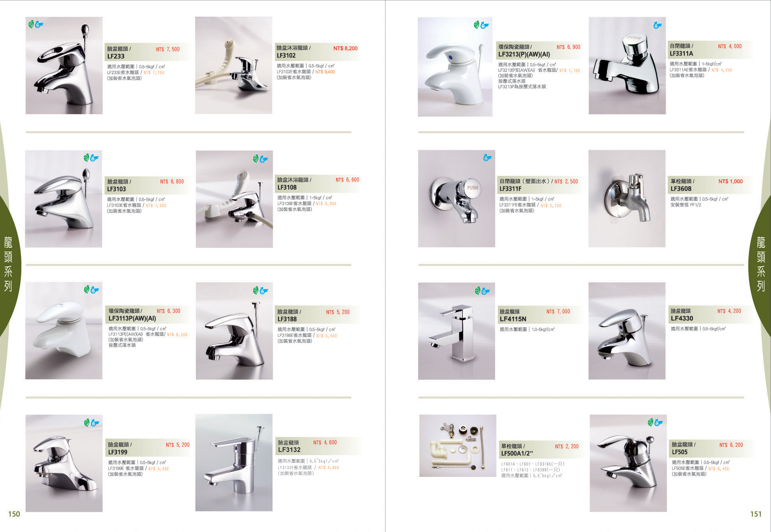Select the LF3608 model number label
The image size is (771, 532).
(x=681, y=189)
